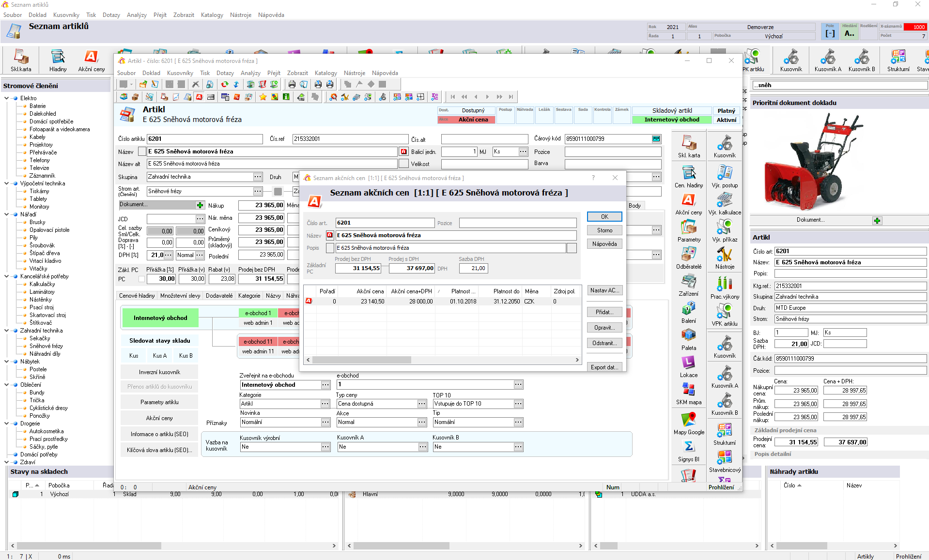Open Odběratelé icon in side panel

pos(689,257)
